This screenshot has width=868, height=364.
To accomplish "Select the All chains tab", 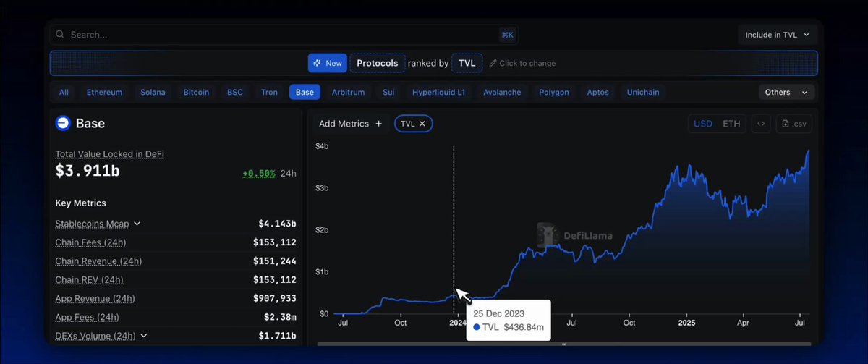I will tap(64, 92).
